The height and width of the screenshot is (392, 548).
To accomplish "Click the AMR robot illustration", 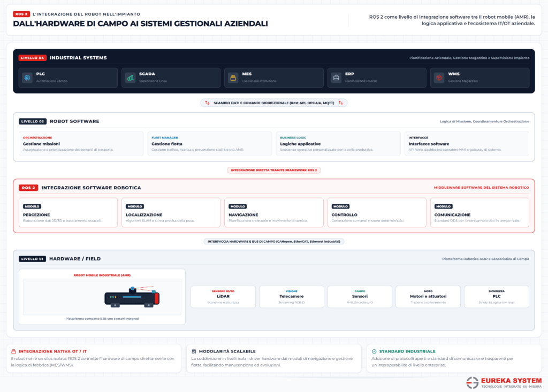I will pyautogui.click(x=132, y=297).
